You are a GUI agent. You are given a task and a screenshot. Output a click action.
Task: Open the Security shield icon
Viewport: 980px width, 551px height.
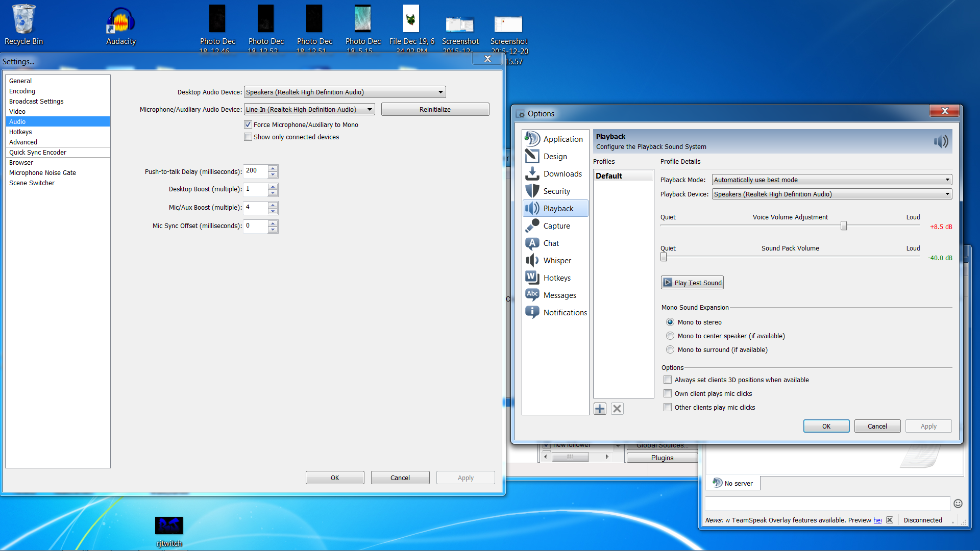(532, 191)
